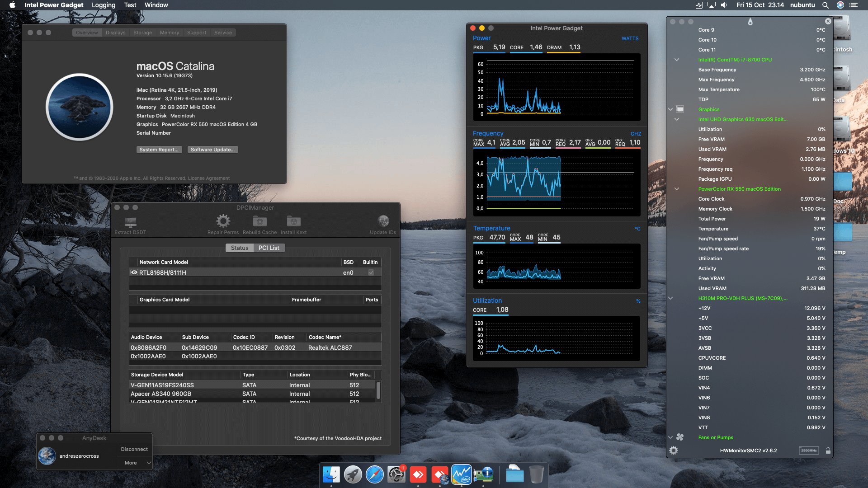Collapse the Fans or Pumps section
The width and height of the screenshot is (868, 488).
pos(670,437)
